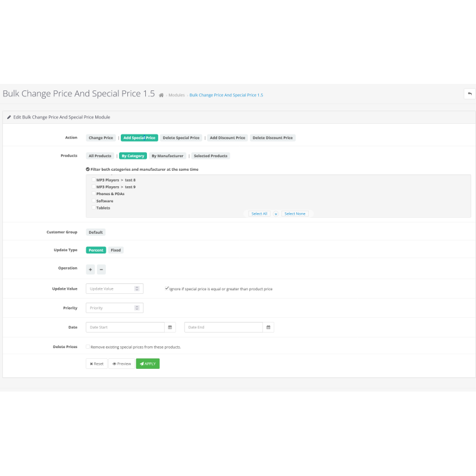This screenshot has height=476, width=476.
Task: Click the Priority stepper arrows
Action: (x=137, y=307)
